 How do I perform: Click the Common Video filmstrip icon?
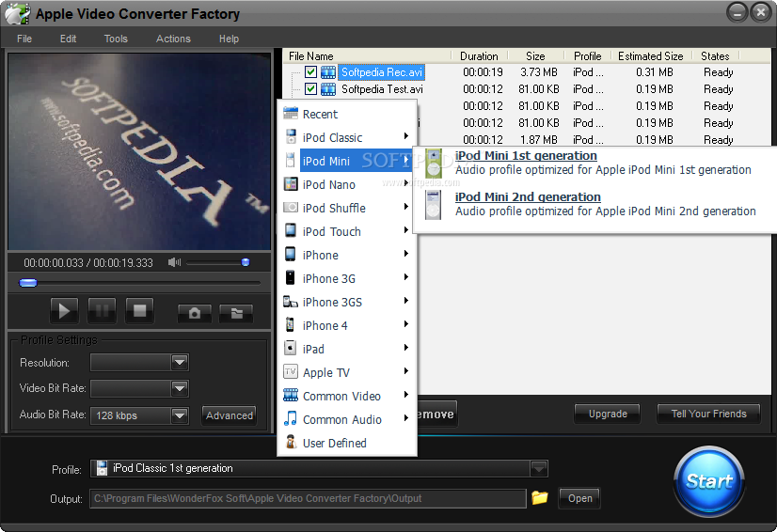click(x=291, y=396)
